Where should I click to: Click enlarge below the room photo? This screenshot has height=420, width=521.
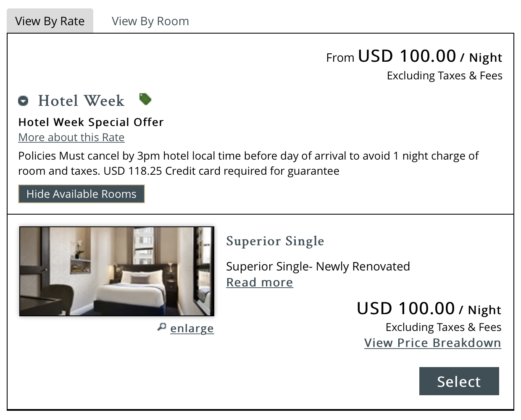point(192,328)
